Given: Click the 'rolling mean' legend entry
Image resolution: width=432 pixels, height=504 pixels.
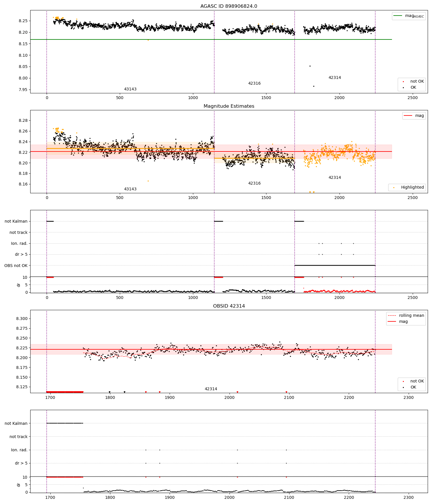Looking at the screenshot, I should pos(406,316).
